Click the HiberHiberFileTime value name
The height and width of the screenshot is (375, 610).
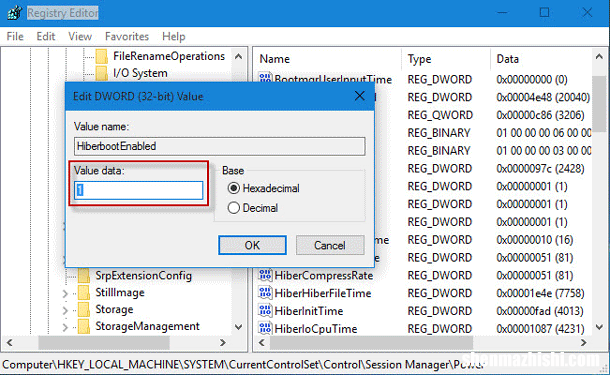tap(323, 293)
